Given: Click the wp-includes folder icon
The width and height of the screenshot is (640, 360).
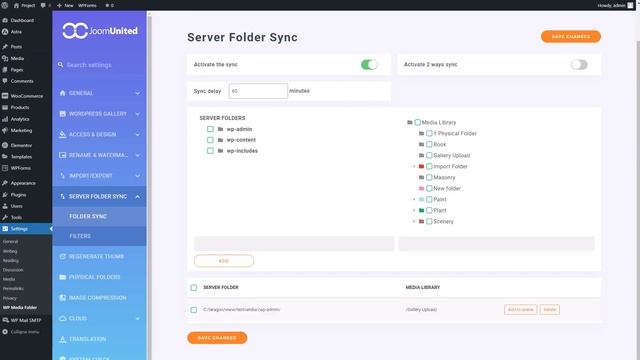Looking at the screenshot, I should coord(220,151).
